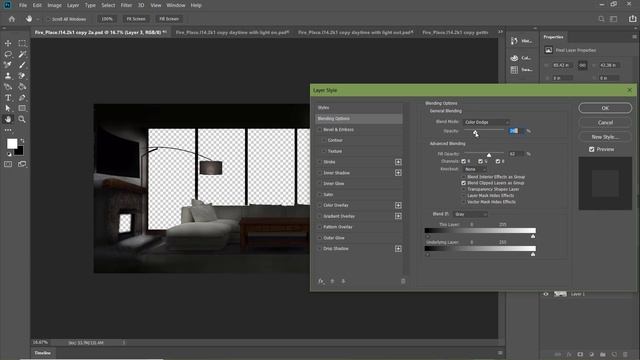
Task: Switch to the Timeline tab
Action: (x=42, y=353)
